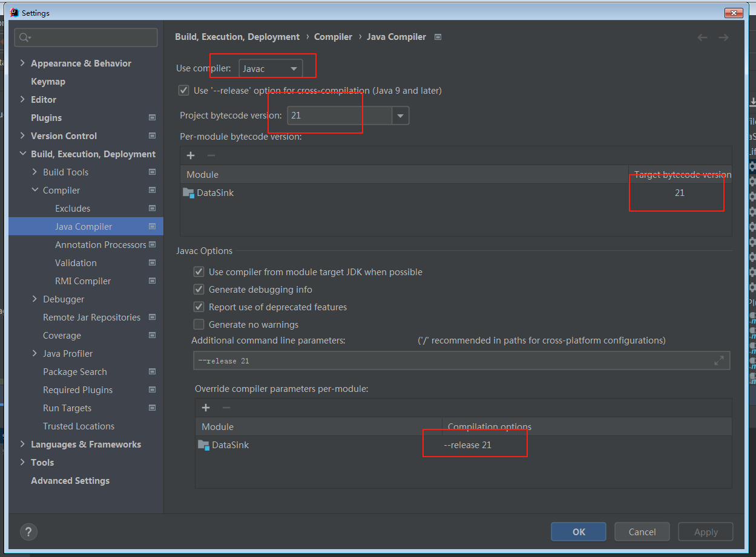Uncheck Report use of deprecated features

199,307
